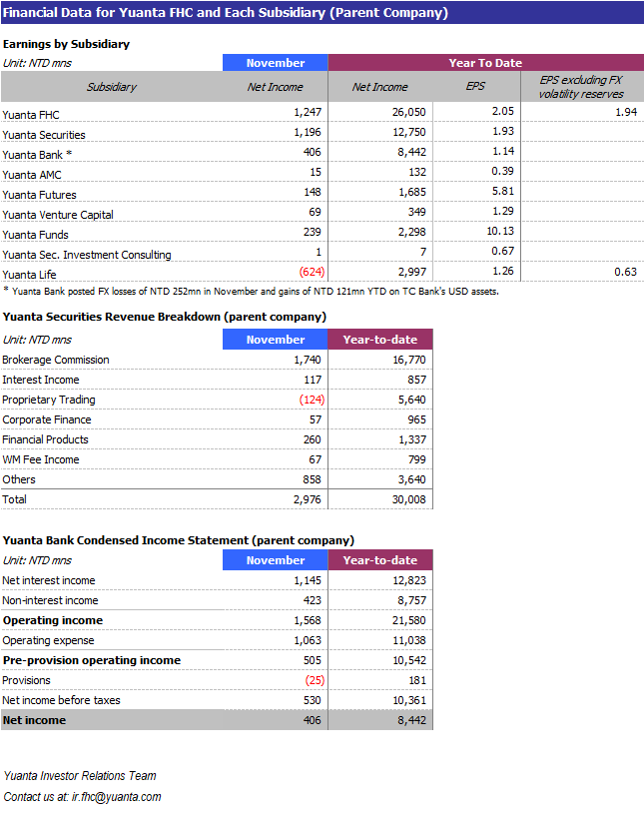
Task: Select the 'Yuanta Venture Capital' row label
Action: point(58,215)
